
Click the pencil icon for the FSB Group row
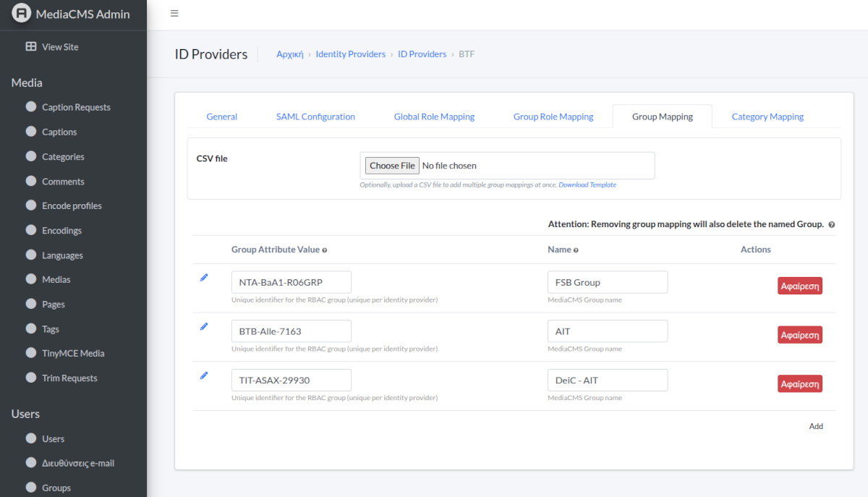[204, 277]
